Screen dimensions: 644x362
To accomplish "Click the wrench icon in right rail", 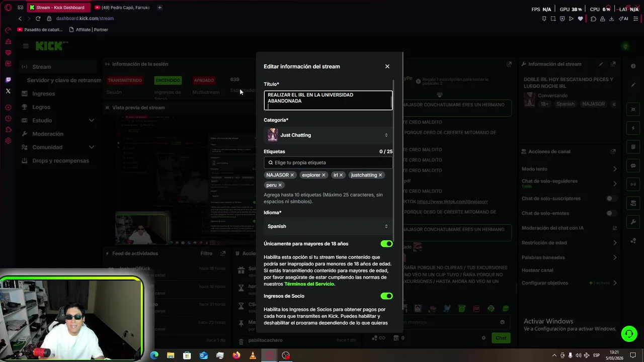I will (633, 222).
